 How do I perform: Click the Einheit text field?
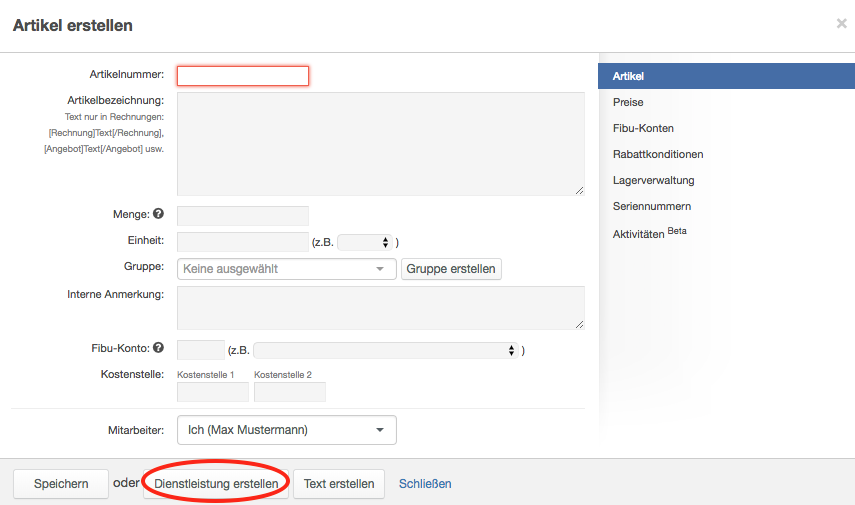(x=243, y=242)
